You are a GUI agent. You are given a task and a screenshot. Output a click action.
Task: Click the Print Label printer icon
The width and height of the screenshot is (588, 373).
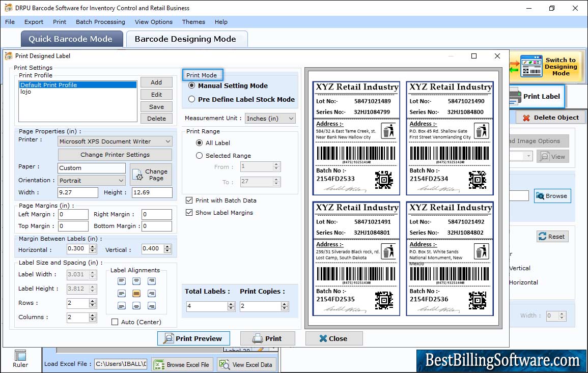[x=515, y=96]
